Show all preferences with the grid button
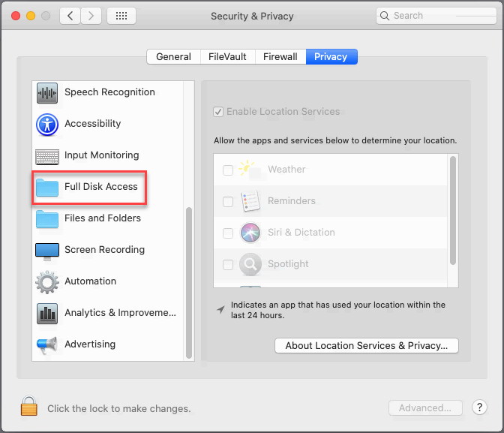Image resolution: width=504 pixels, height=433 pixels. coord(121,15)
